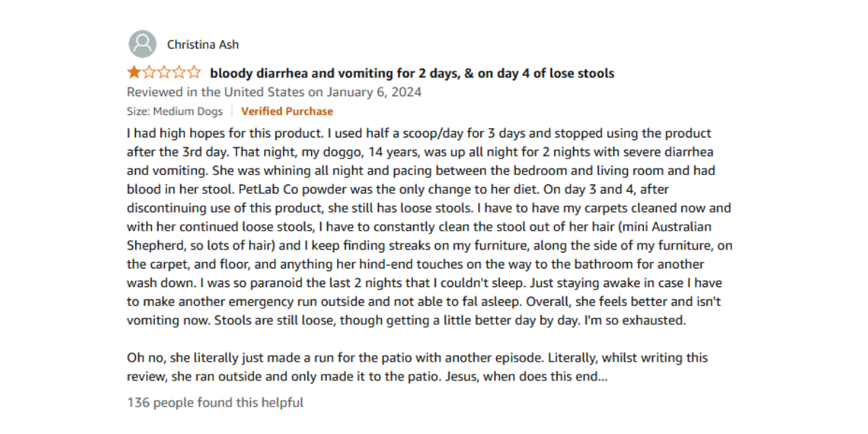Click the reviewer's gray profile avatar
The image size is (868, 434).
(142, 44)
